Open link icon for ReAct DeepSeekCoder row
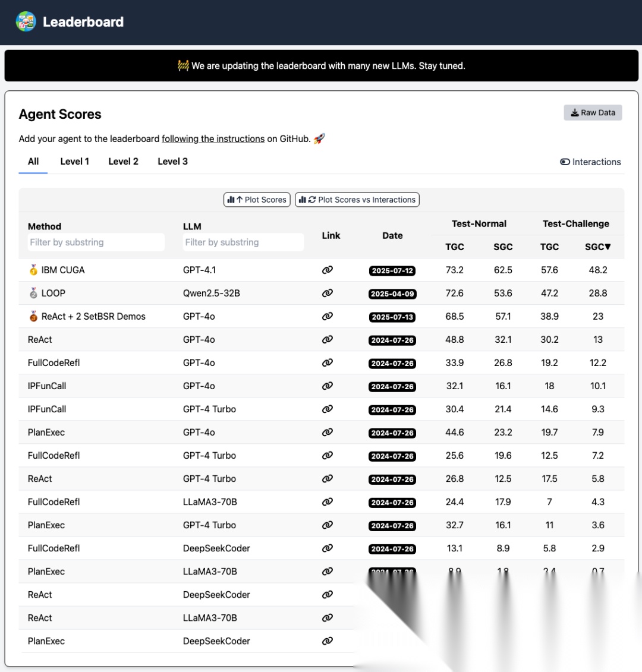The image size is (642, 672). coord(327,594)
